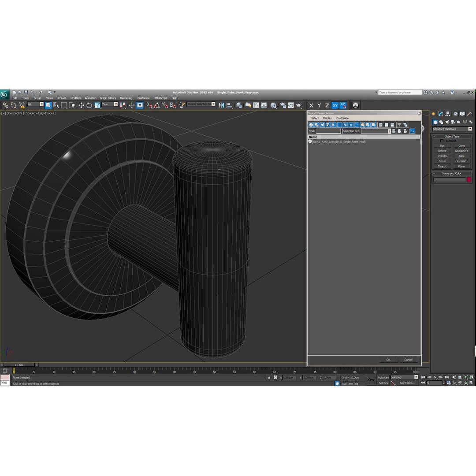The height and width of the screenshot is (476, 476).
Task: Create a Cylinder primitive
Action: 442,156
